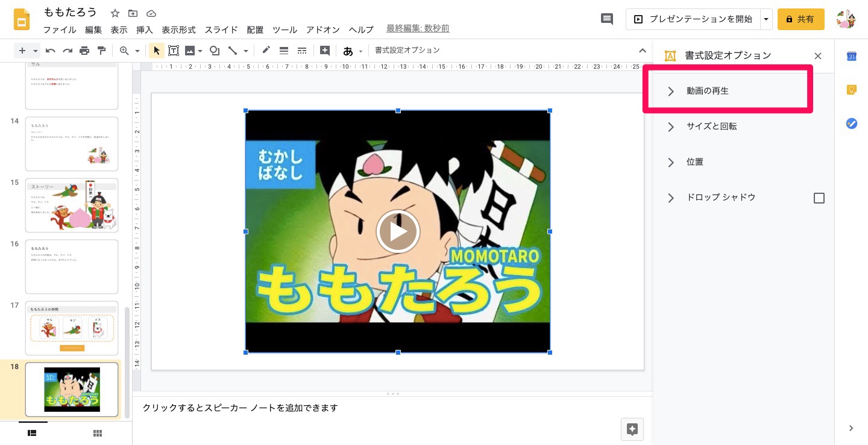The image size is (868, 445).
Task: Open the あ input tools button
Action: [348, 51]
